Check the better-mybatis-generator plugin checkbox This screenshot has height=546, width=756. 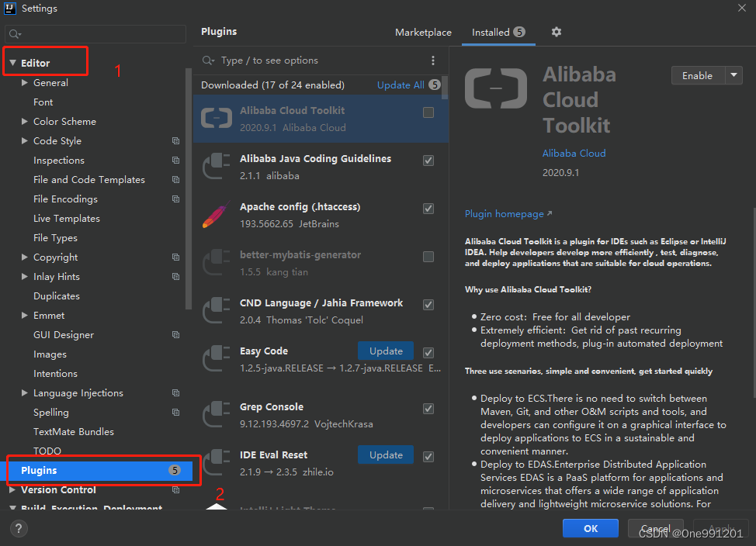[x=428, y=257]
